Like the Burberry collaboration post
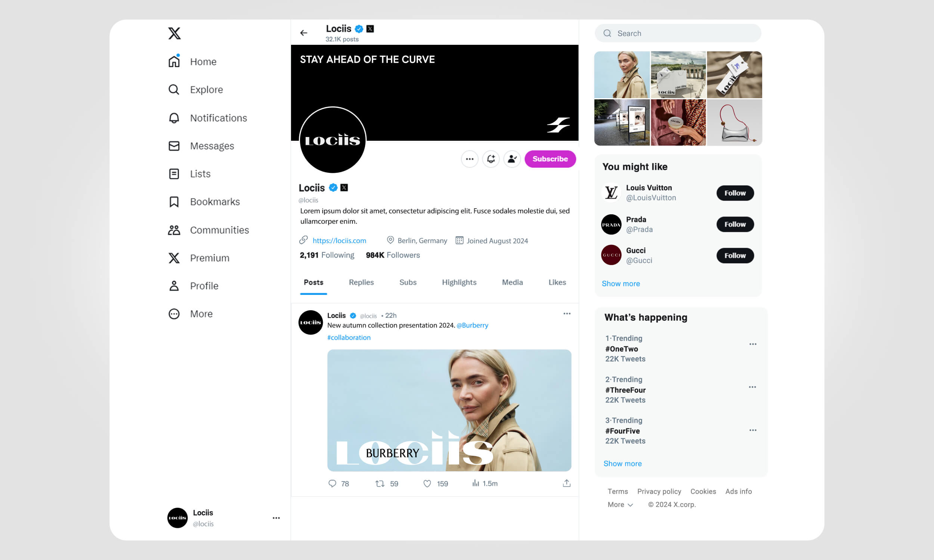 pos(427,483)
